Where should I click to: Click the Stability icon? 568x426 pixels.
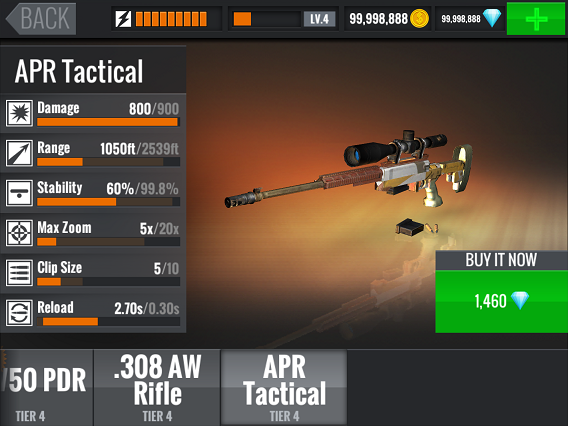19,193
